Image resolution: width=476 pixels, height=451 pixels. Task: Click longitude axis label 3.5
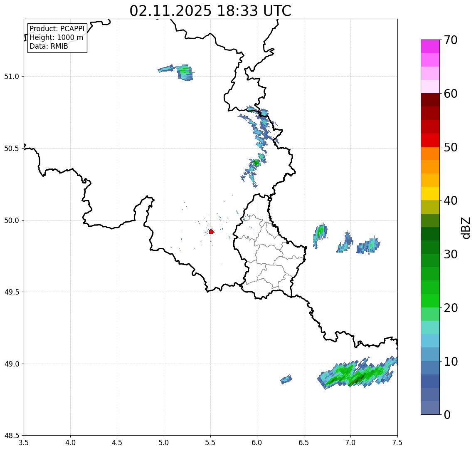24,443
